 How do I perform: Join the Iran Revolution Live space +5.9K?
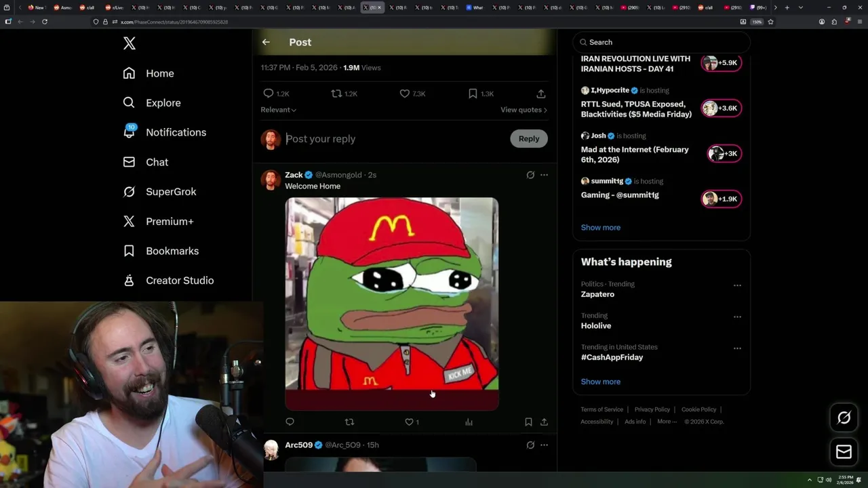(x=721, y=63)
